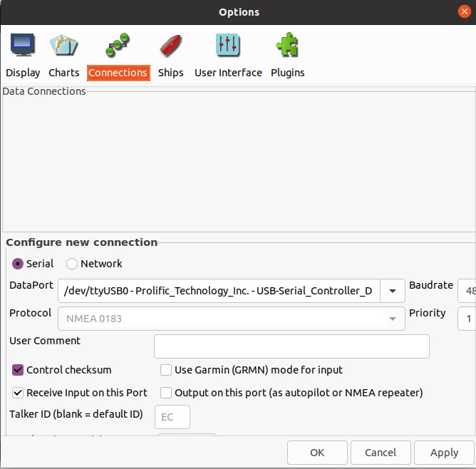This screenshot has height=469, width=476.
Task: Select the Serial radio button
Action: pyautogui.click(x=19, y=264)
